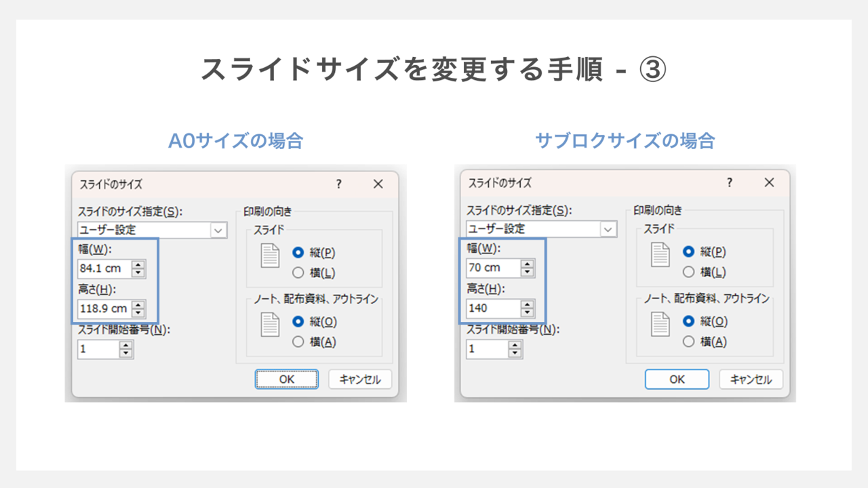Click slide start number field in サブロクサイズ dialog

tap(488, 349)
